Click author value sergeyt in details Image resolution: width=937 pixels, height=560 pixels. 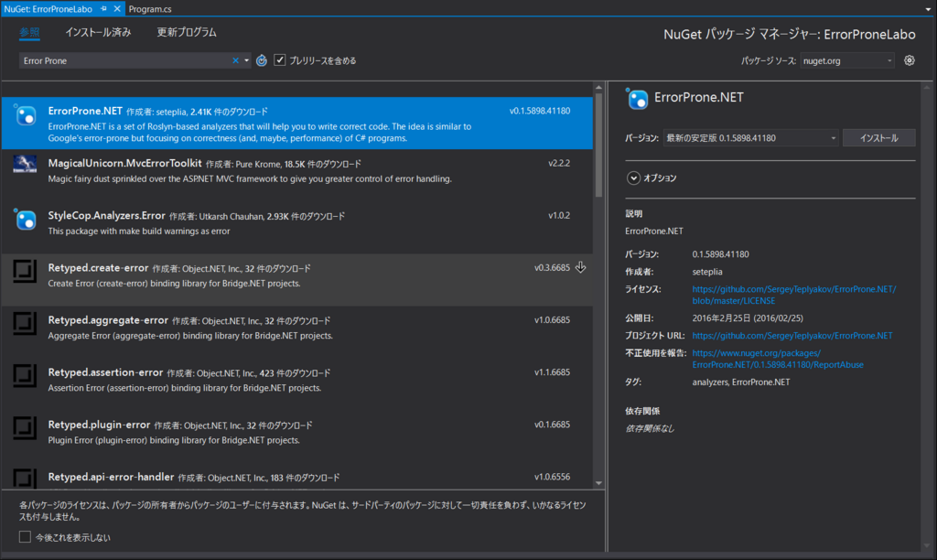(707, 272)
